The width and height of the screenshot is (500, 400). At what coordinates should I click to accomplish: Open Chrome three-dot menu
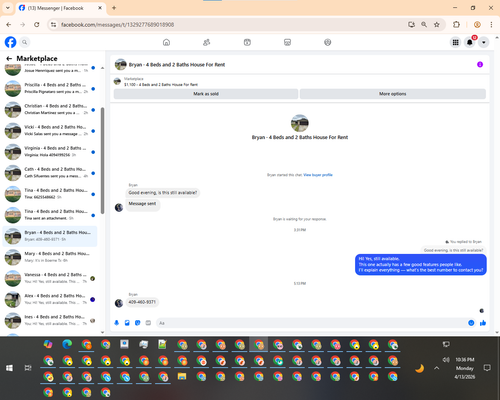[491, 24]
